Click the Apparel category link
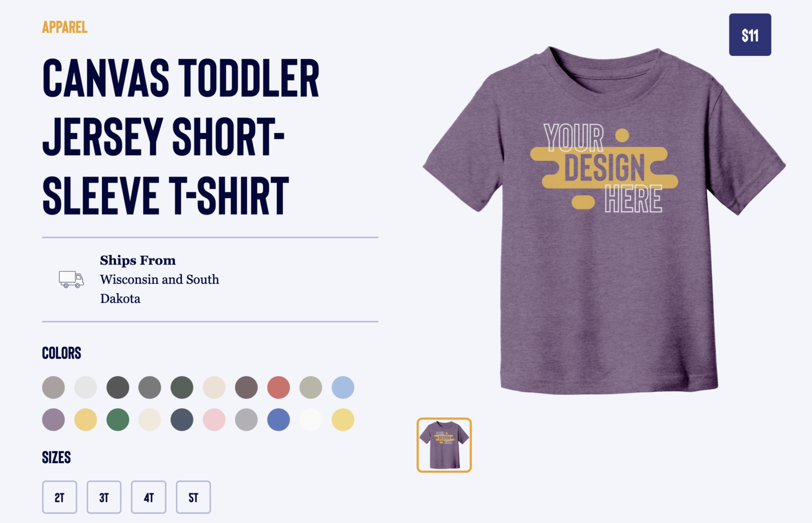The width and height of the screenshot is (812, 523). click(64, 27)
